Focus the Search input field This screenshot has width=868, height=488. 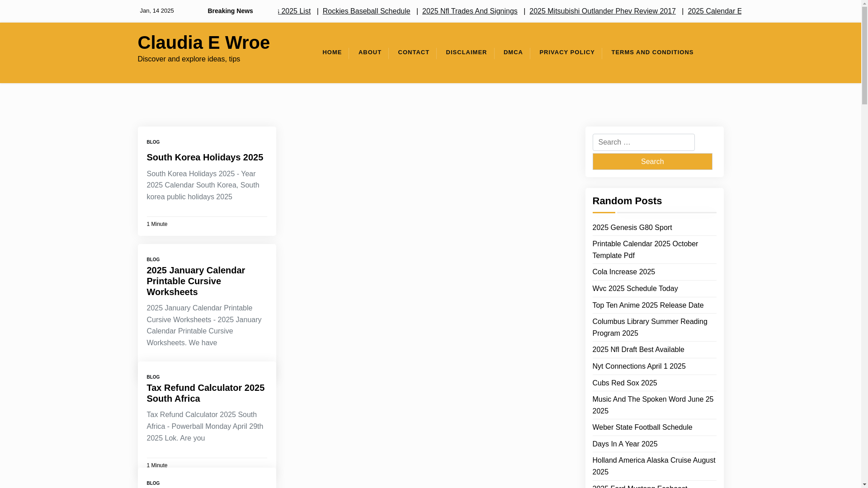coord(643,142)
